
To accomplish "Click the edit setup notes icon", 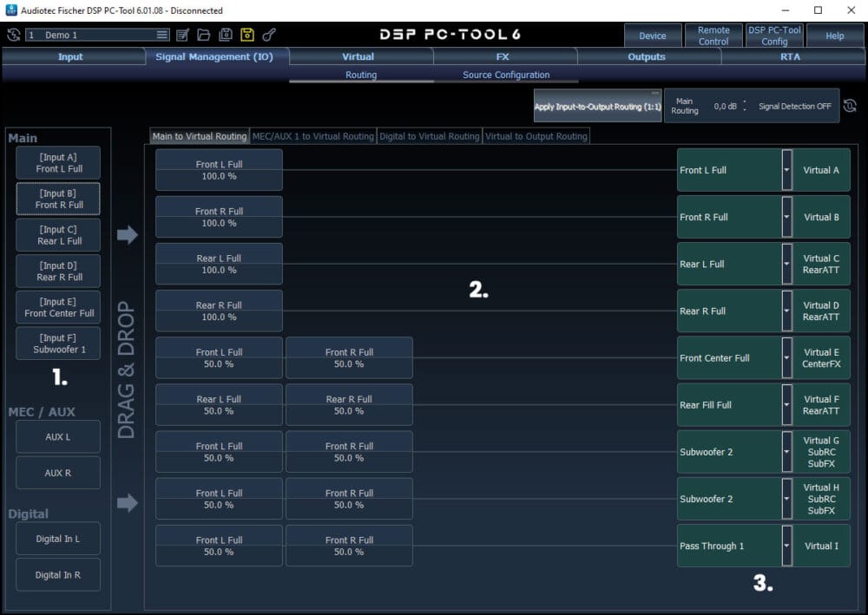I will [x=182, y=35].
